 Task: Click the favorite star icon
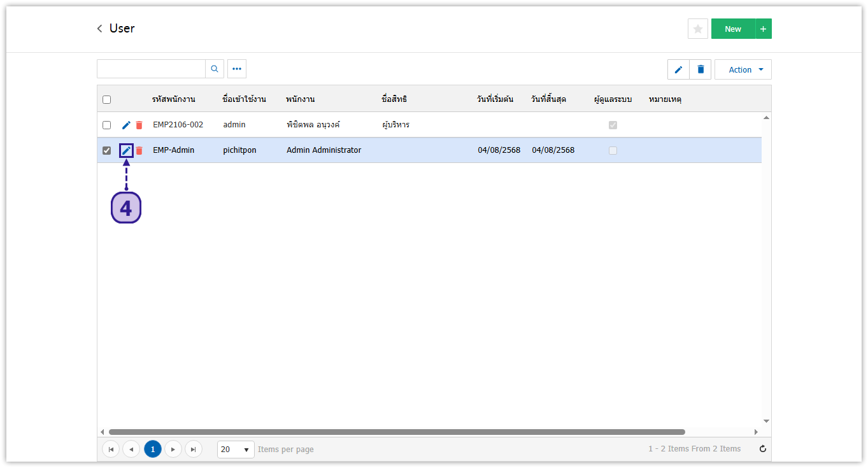[x=697, y=29]
